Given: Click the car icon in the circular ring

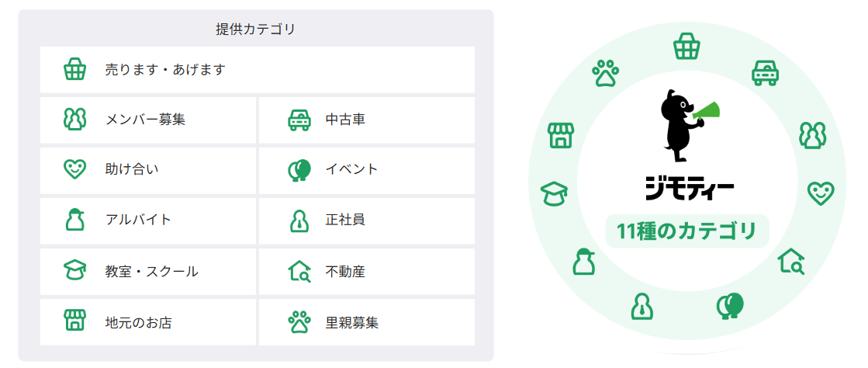Looking at the screenshot, I should pos(766,73).
